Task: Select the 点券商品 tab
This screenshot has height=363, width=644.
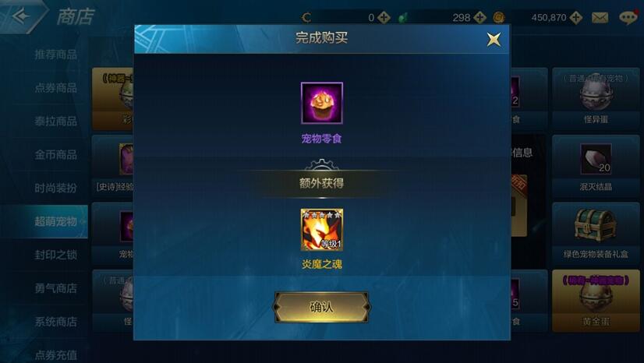Action: click(x=56, y=88)
